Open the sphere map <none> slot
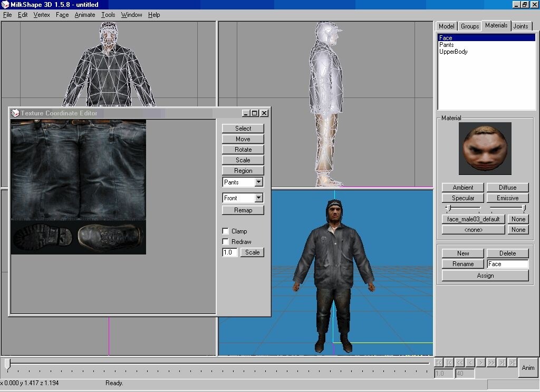The image size is (540, 392). [473, 229]
